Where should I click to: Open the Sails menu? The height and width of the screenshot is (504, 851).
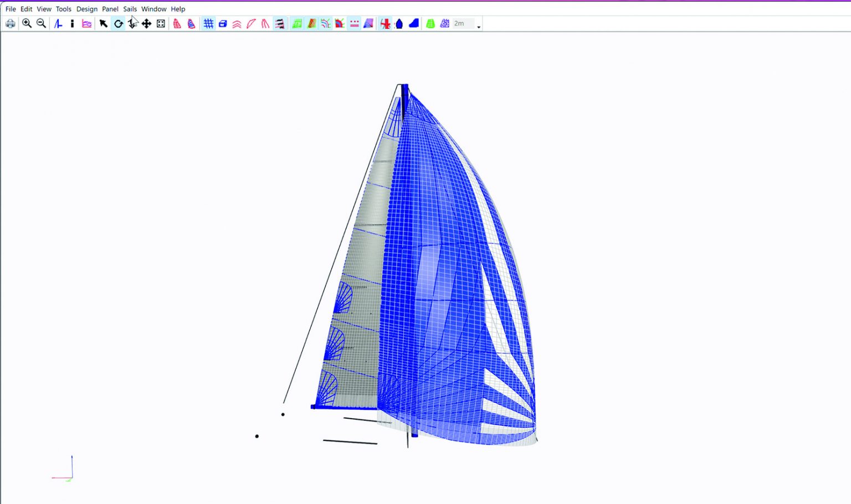click(x=130, y=9)
